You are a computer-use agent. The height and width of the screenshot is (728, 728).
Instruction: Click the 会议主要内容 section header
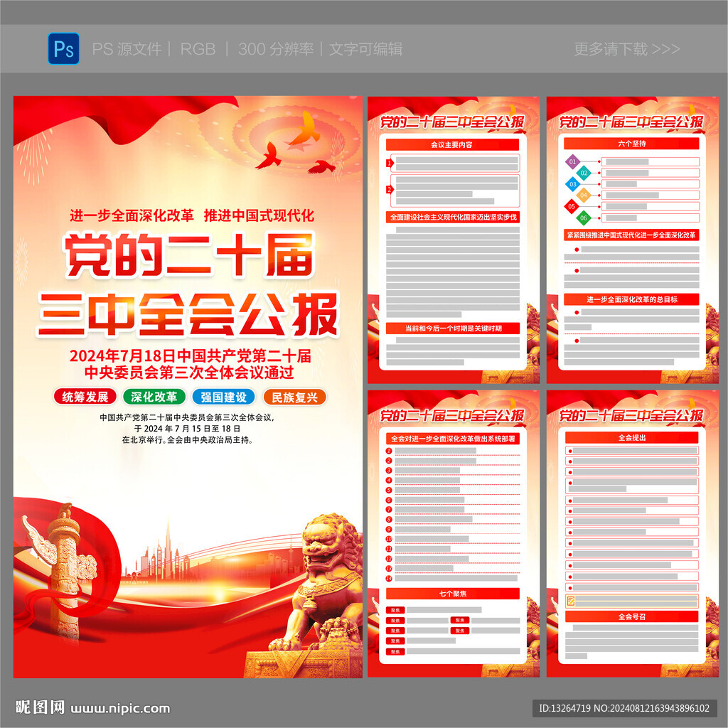click(x=452, y=144)
